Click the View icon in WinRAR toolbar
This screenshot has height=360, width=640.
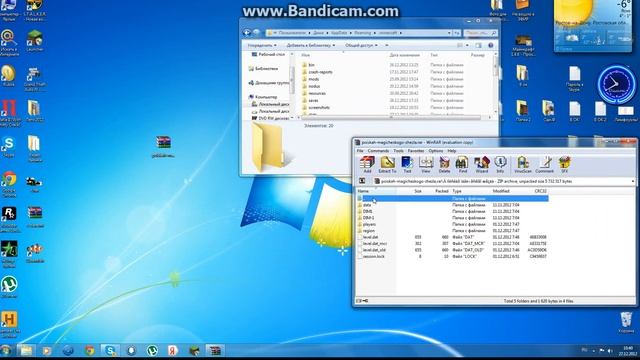point(426,164)
